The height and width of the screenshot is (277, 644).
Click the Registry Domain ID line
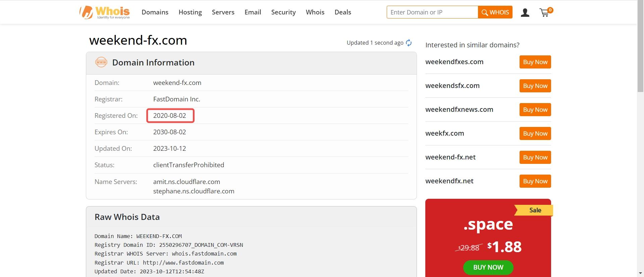(x=169, y=245)
